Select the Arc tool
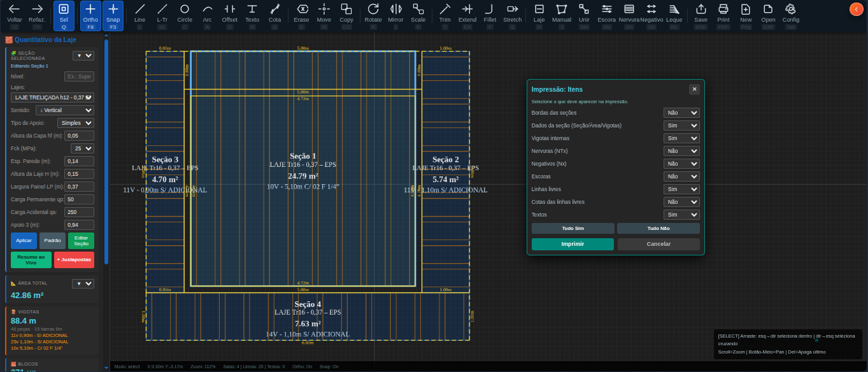 207,16
